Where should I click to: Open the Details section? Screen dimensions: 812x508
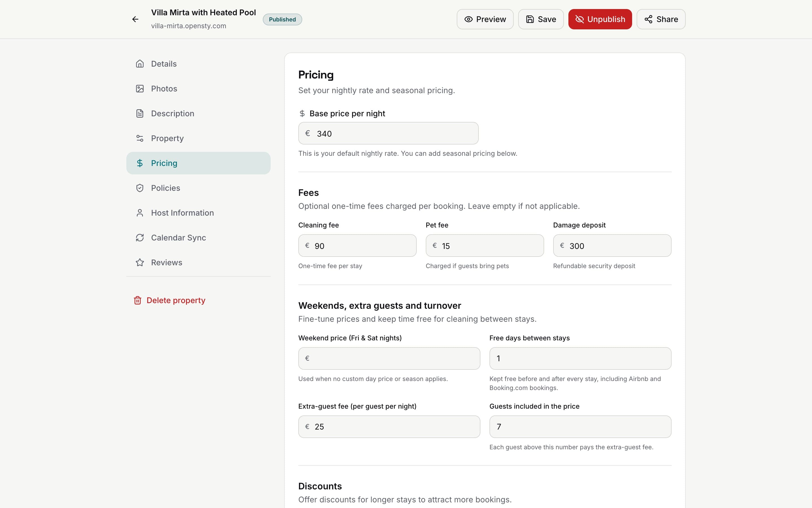point(198,64)
